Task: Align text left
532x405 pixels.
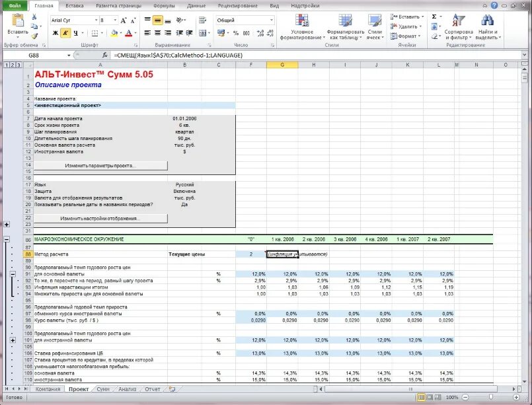Action: 147,33
